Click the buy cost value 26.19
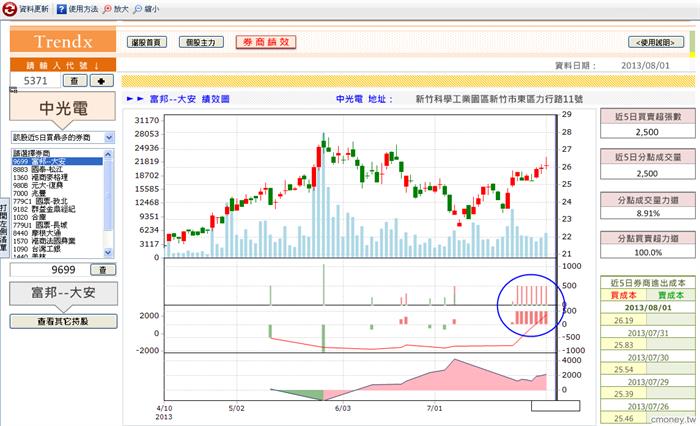Screen dimensions: 700x426 pyautogui.click(x=624, y=320)
